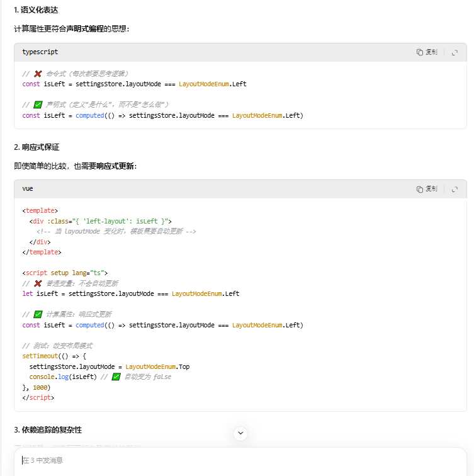
Task: Click the heading '2. 响应式保证'
Action: (37, 147)
